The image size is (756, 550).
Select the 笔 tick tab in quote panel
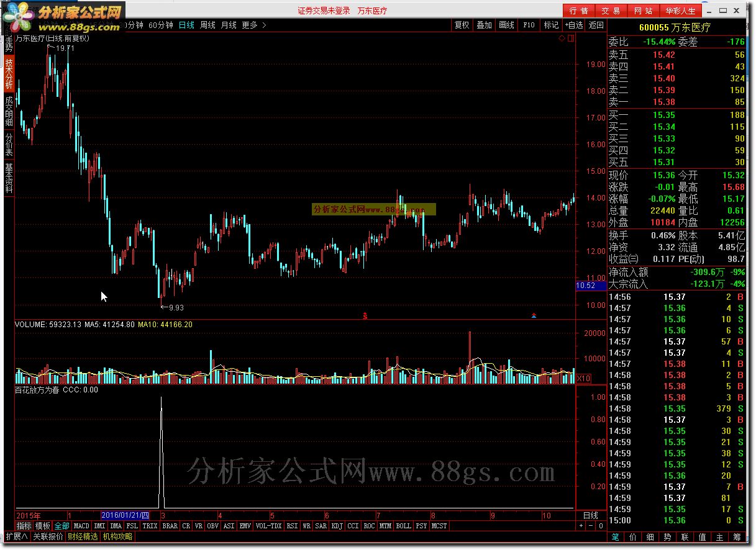point(615,536)
